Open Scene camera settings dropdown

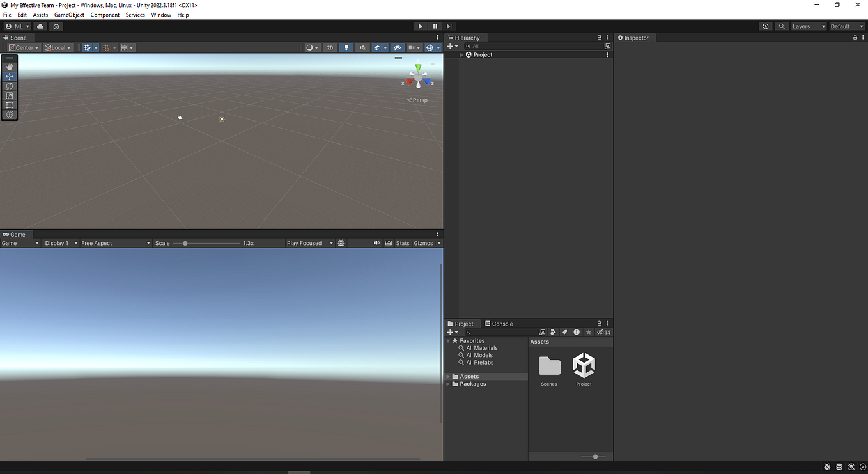pos(414,47)
